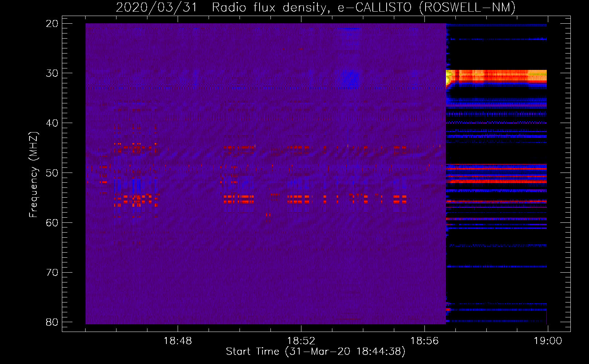Click the 40 MHz frequency tick label
589x364 pixels.
(x=52, y=123)
